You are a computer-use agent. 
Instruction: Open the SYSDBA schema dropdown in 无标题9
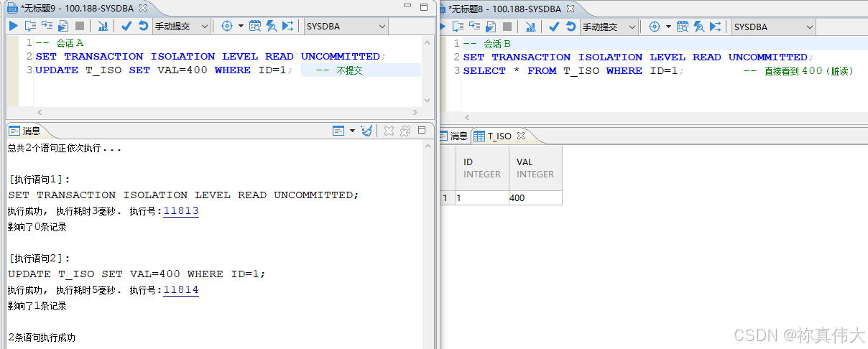click(x=346, y=27)
